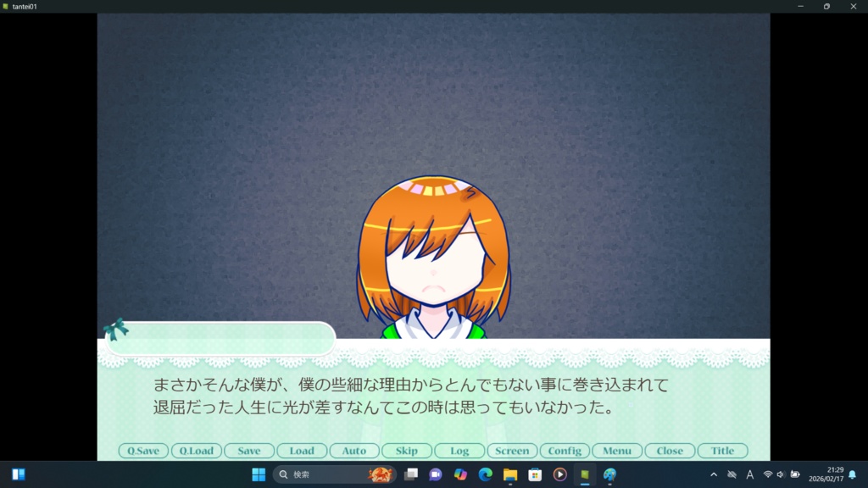
Task: Open Task View
Action: pos(409,473)
